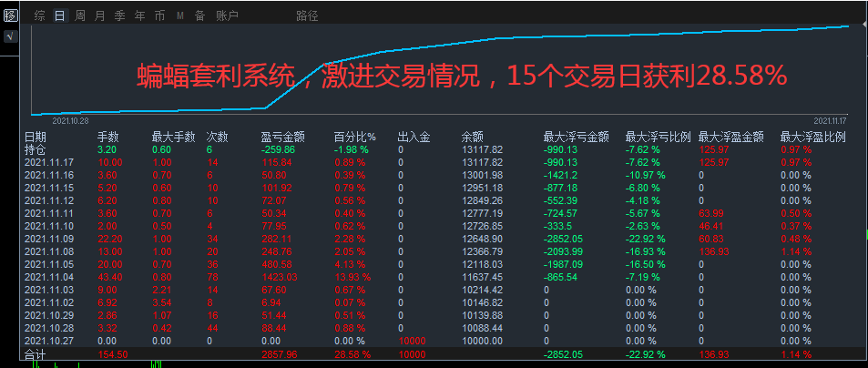Select the 2021.10.27 row date
The image size is (868, 368).
pos(47,341)
